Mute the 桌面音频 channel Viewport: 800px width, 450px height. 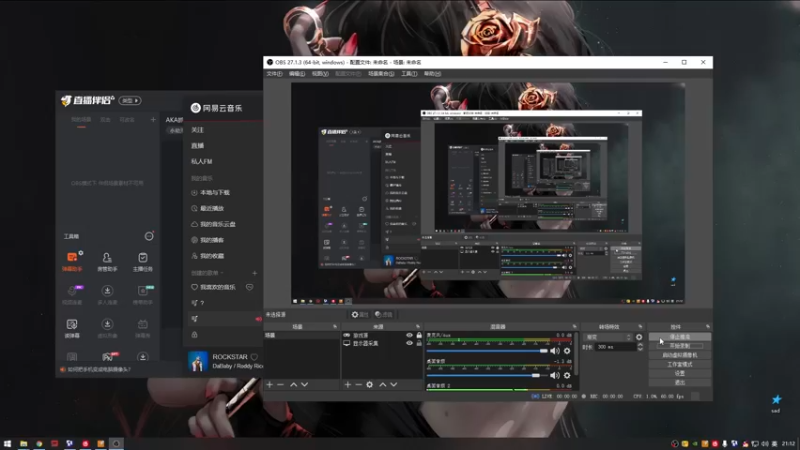555,376
